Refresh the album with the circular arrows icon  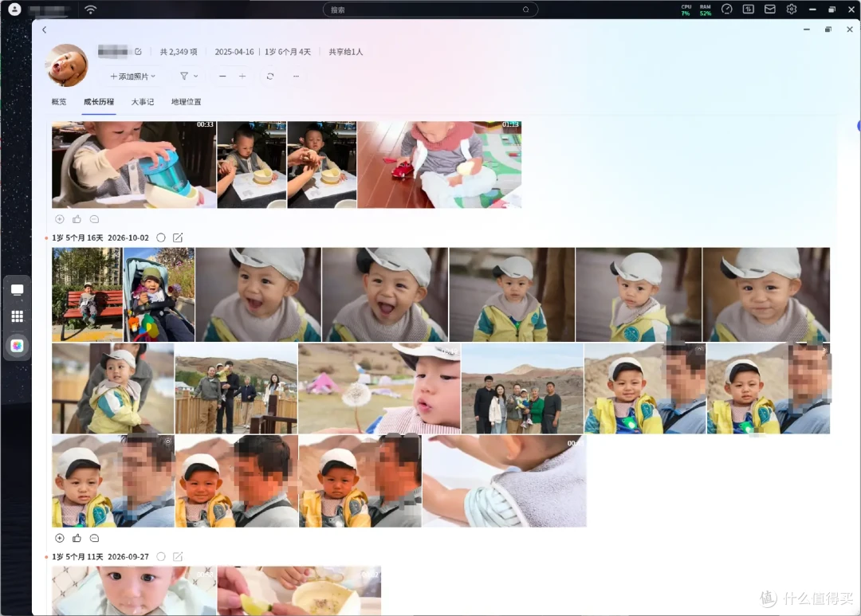(x=270, y=77)
